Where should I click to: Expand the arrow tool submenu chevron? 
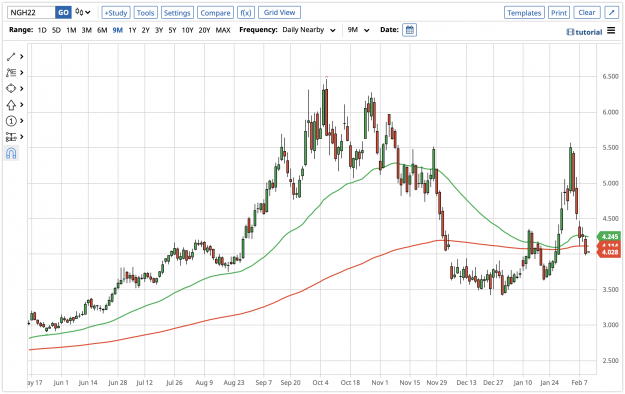(22, 105)
